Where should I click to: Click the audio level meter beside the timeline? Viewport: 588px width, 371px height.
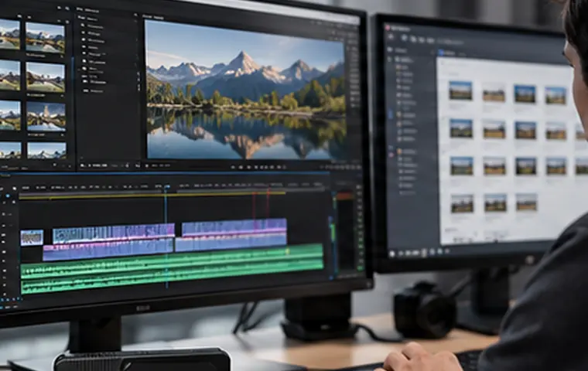pyautogui.click(x=344, y=233)
